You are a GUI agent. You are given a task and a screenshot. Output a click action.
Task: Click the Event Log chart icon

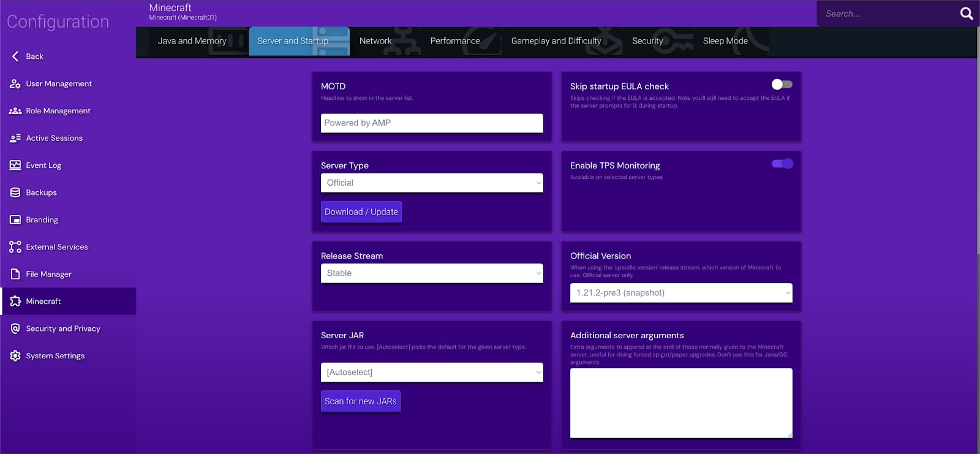(15, 165)
